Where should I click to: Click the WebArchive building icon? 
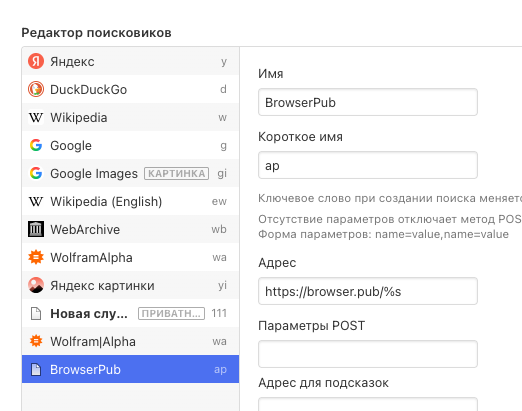coord(36,229)
